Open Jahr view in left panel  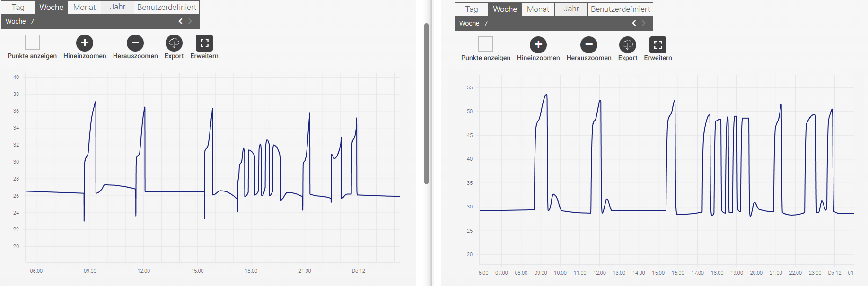click(117, 7)
